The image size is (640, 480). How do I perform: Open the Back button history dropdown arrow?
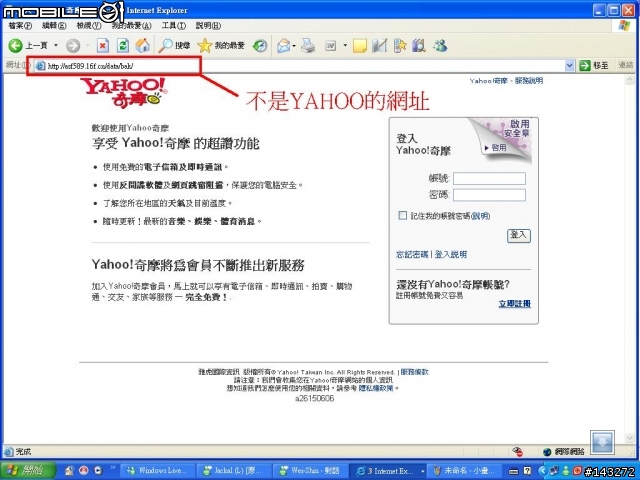(56, 45)
